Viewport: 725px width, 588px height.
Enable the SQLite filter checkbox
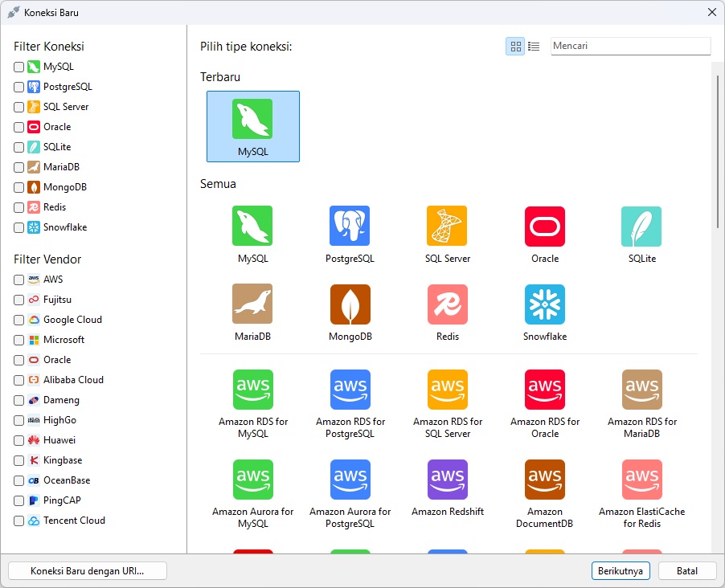(19, 148)
